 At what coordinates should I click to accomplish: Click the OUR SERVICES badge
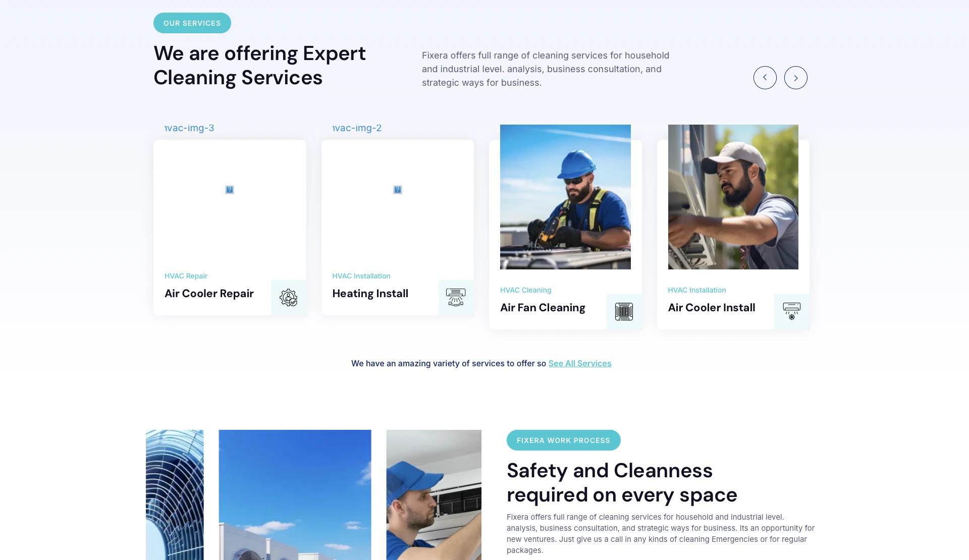[x=192, y=23]
